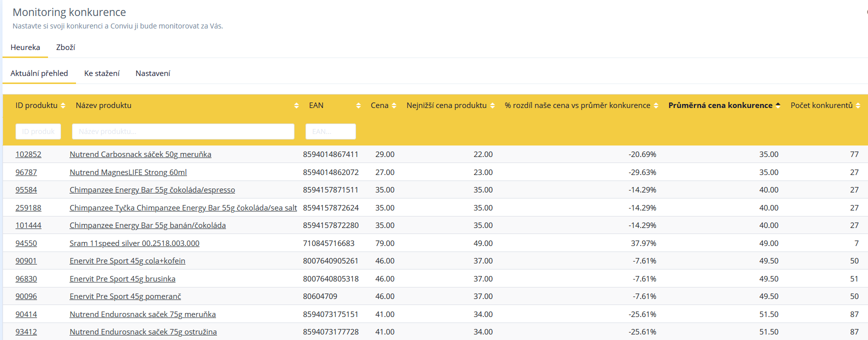This screenshot has height=340, width=868.
Task: Switch to the Zboží tab
Action: (65, 47)
